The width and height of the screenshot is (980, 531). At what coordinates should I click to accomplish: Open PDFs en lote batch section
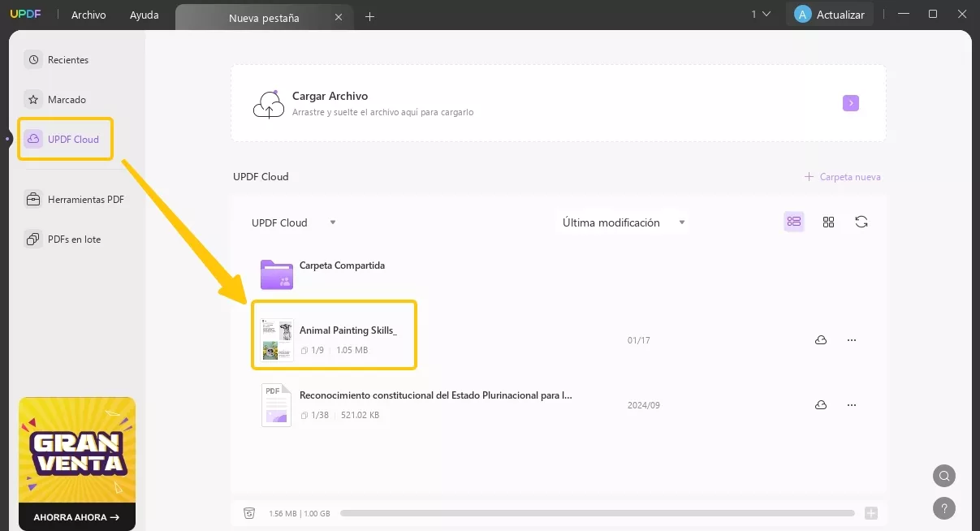pyautogui.click(x=63, y=240)
